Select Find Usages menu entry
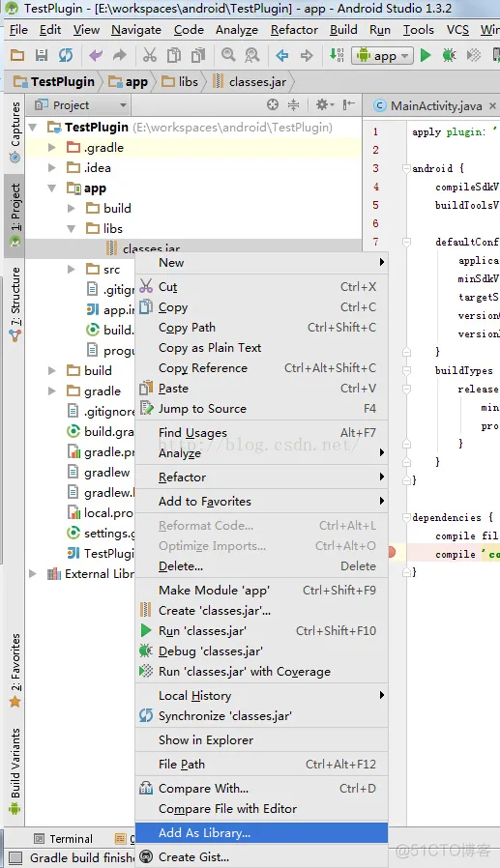 tap(261, 432)
